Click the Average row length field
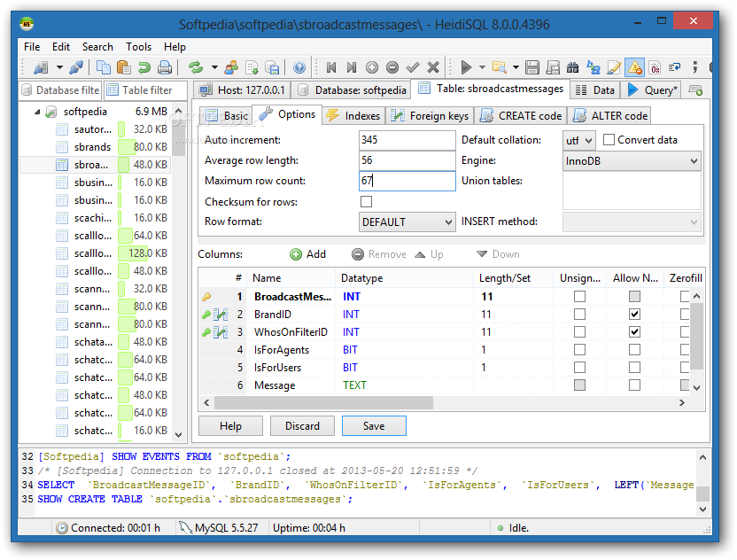The height and width of the screenshot is (560, 737). click(407, 160)
